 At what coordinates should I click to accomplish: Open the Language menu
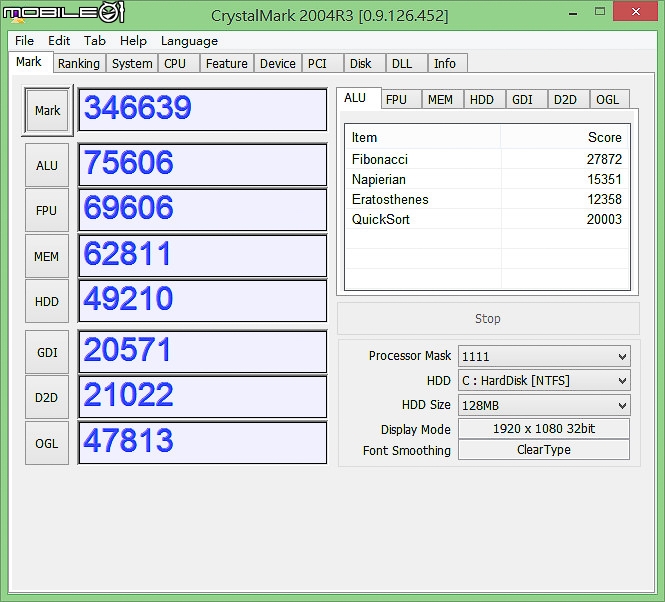(x=189, y=41)
